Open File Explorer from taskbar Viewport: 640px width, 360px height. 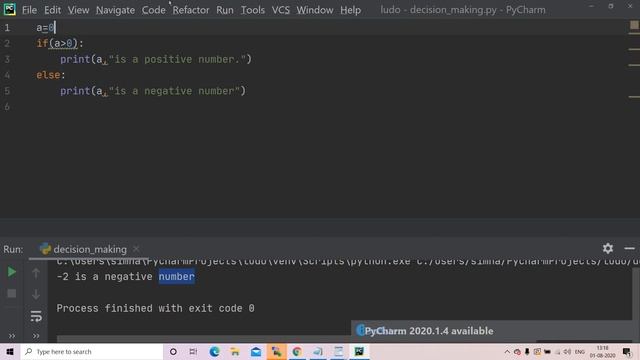(x=235, y=351)
